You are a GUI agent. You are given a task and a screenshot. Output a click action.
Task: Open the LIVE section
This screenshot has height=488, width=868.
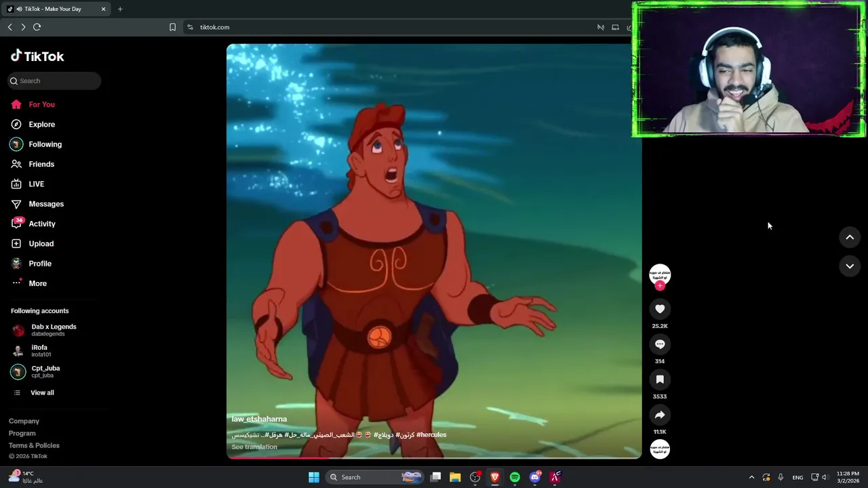point(36,184)
